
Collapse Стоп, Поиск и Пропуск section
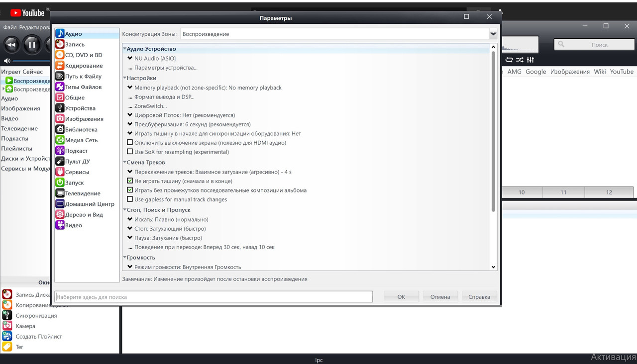124,210
